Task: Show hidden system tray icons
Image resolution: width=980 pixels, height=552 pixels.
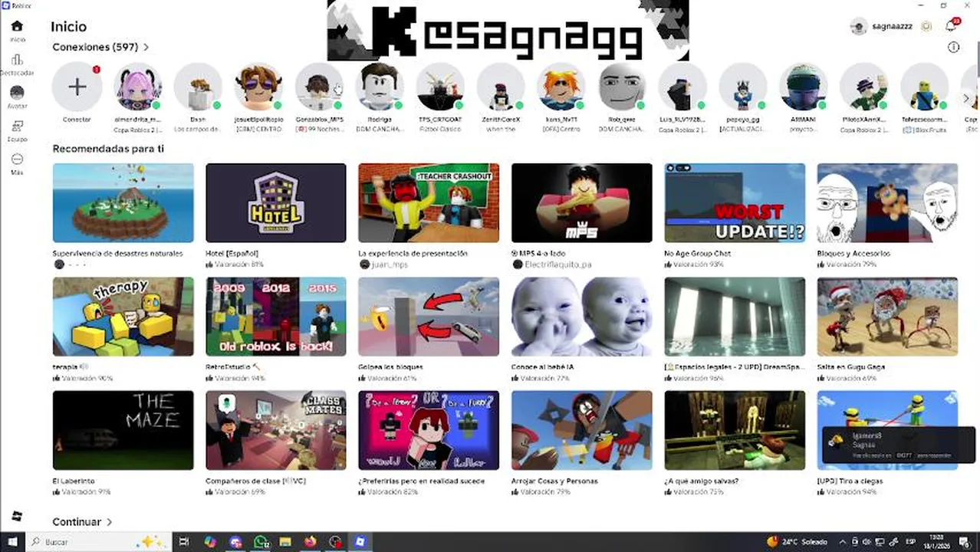Action: [843, 542]
